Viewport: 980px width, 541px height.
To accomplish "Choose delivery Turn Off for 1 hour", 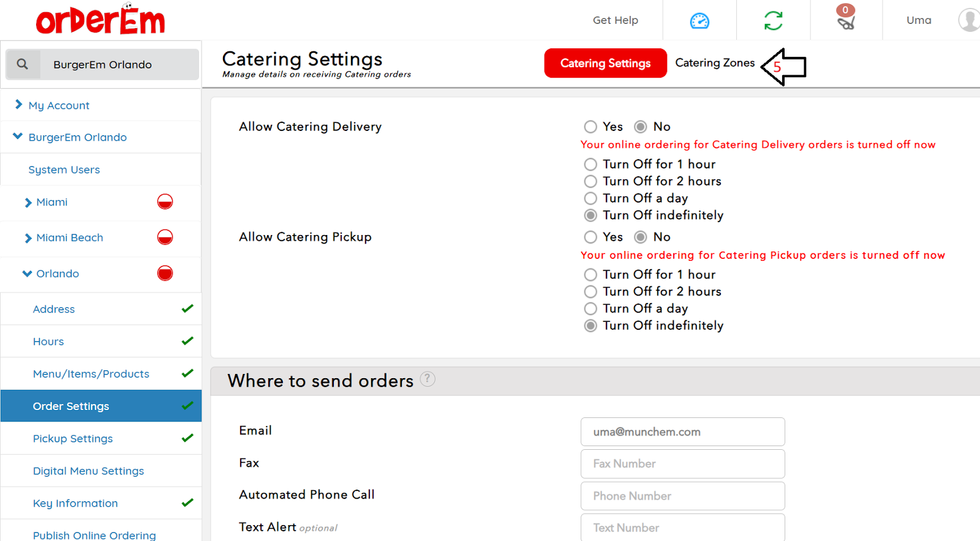I will 590,165.
